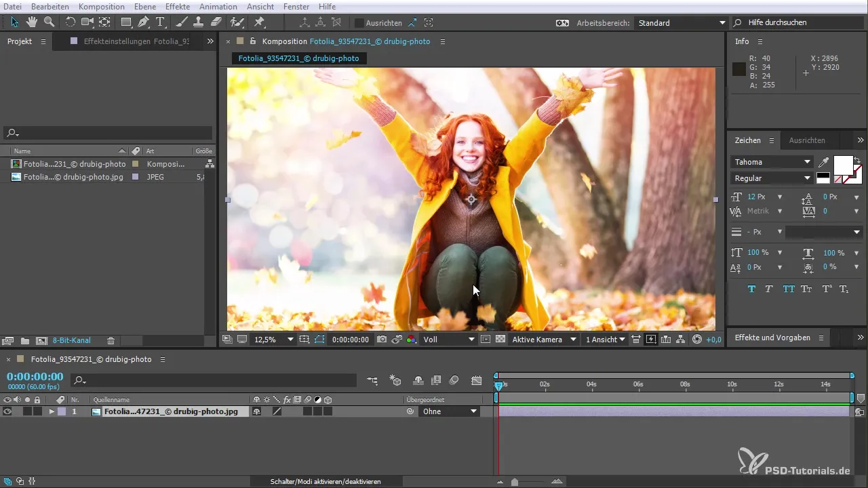Open the Animation menu
This screenshot has width=868, height=488.
click(218, 6)
